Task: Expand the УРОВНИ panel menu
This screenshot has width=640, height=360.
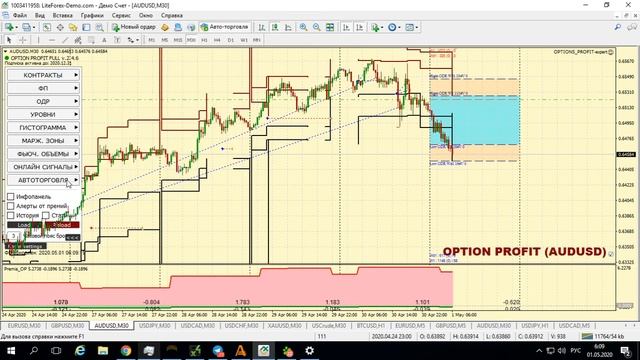Action: click(43, 114)
